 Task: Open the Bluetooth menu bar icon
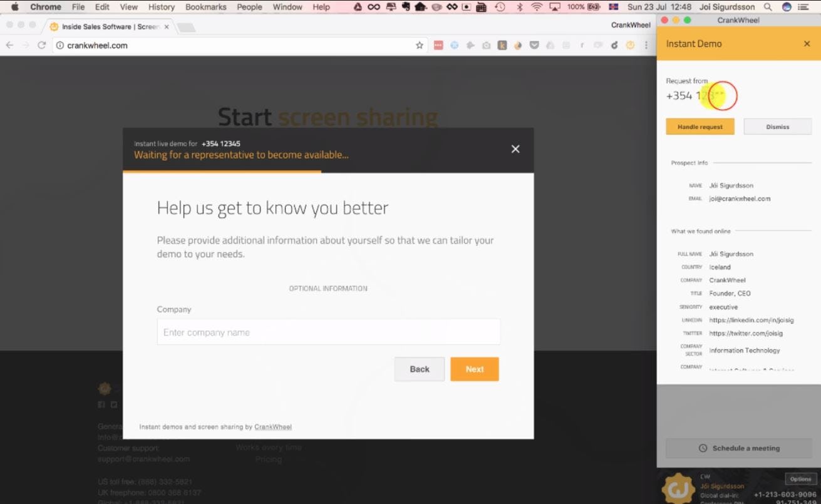coord(520,7)
